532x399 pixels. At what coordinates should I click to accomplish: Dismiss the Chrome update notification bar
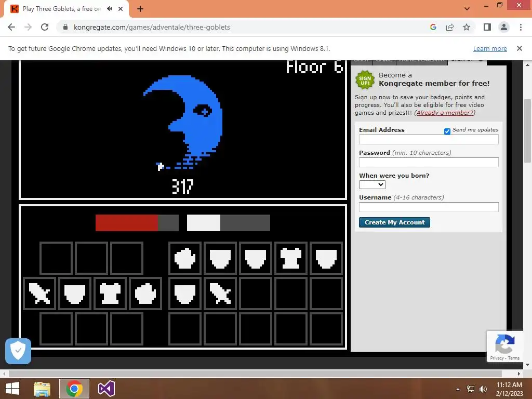coord(519,48)
